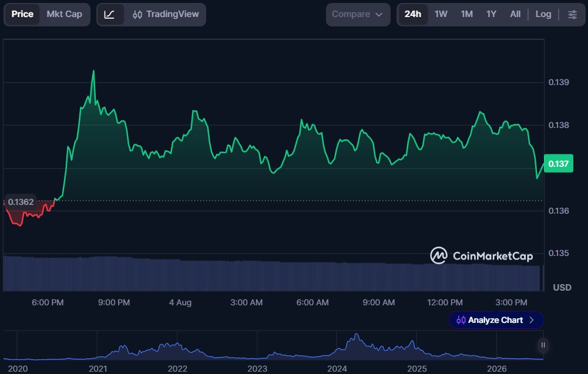
Task: Pause the timeline with pause icon
Action: [543, 345]
